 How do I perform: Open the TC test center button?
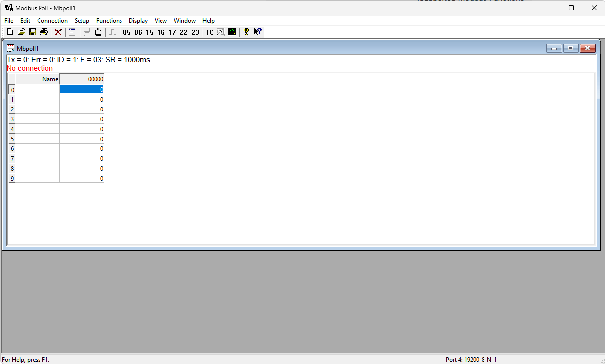[209, 32]
